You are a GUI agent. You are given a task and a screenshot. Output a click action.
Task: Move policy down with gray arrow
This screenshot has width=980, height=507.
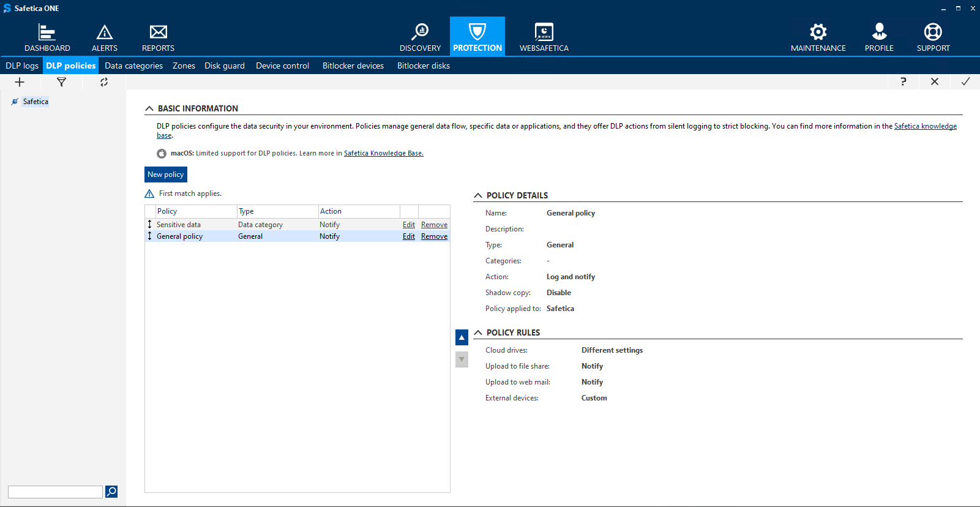pos(462,359)
